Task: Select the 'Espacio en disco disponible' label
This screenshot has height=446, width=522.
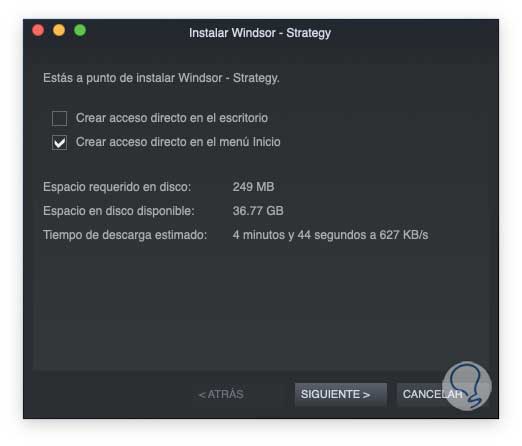Action: (119, 211)
